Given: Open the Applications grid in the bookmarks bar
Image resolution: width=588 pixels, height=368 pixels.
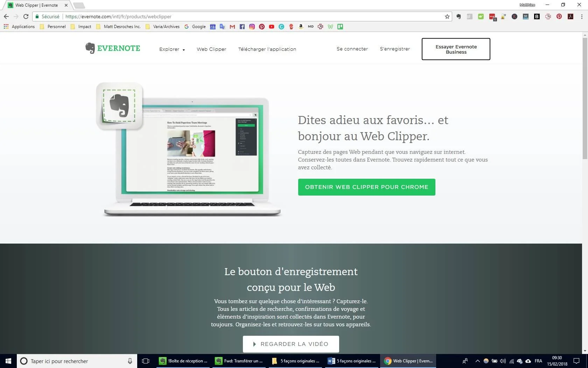Looking at the screenshot, I should [19, 27].
